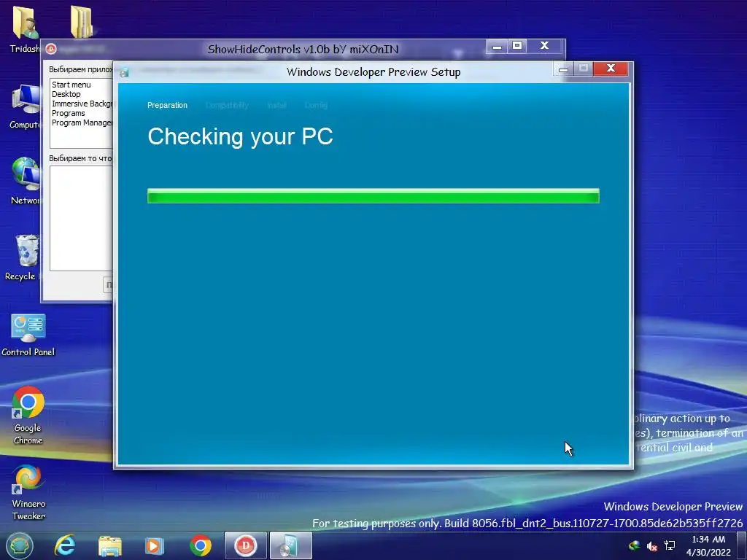
Task: Open the Control Panel desktop icon
Action: pyautogui.click(x=28, y=335)
